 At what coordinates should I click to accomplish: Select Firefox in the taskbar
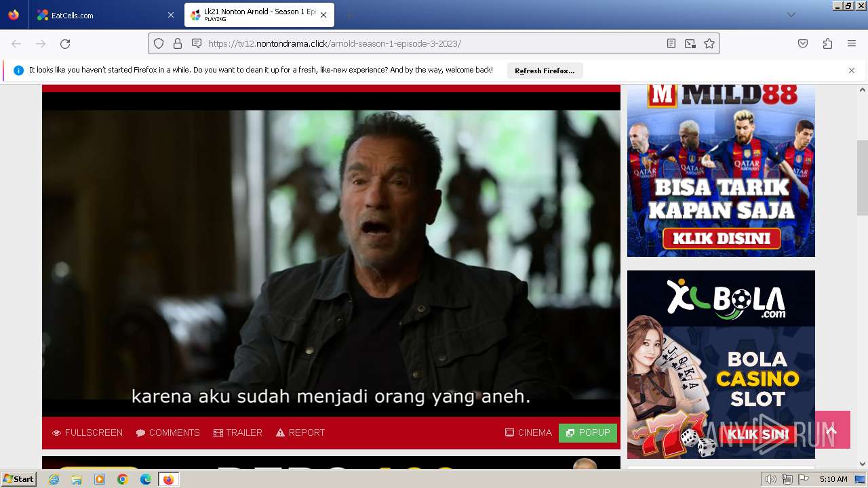pyautogui.click(x=168, y=479)
